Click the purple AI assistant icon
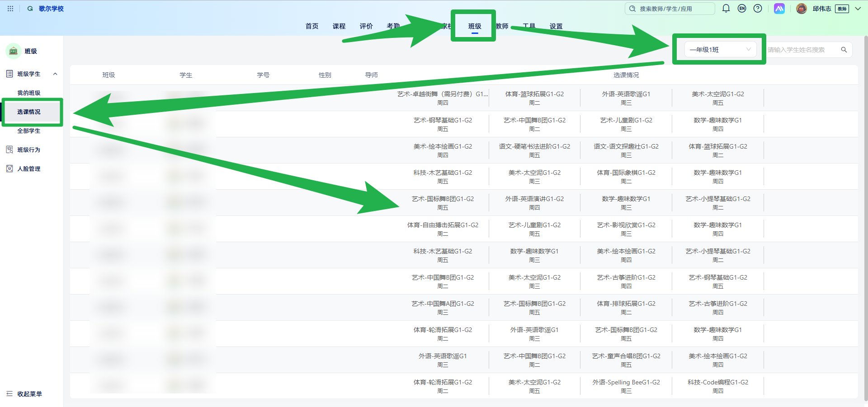868x407 pixels. 779,9
